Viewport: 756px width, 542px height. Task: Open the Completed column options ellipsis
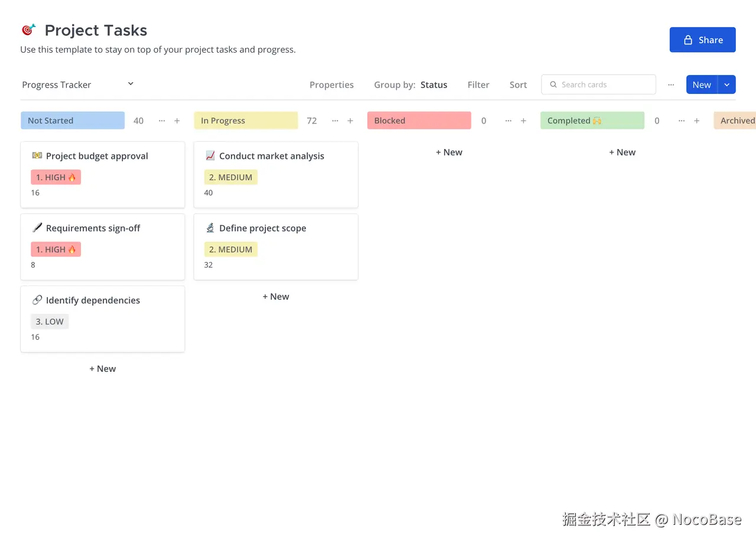(x=682, y=121)
